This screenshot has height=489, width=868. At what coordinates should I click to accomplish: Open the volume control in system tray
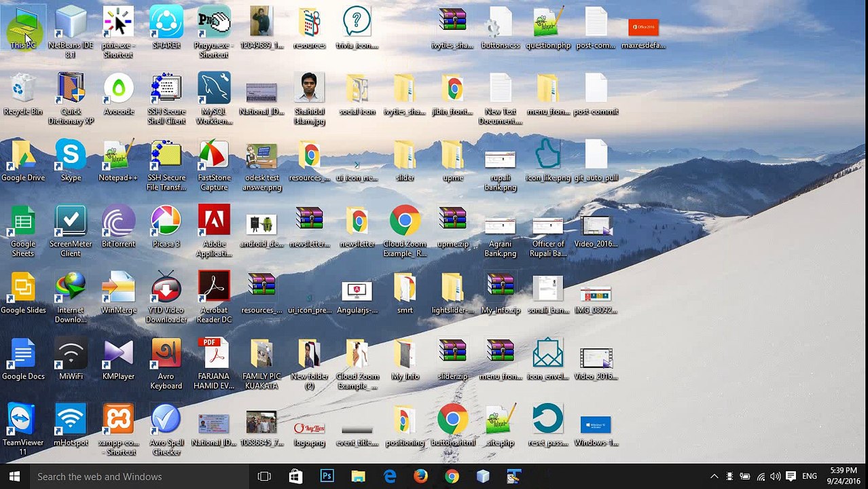click(x=775, y=477)
